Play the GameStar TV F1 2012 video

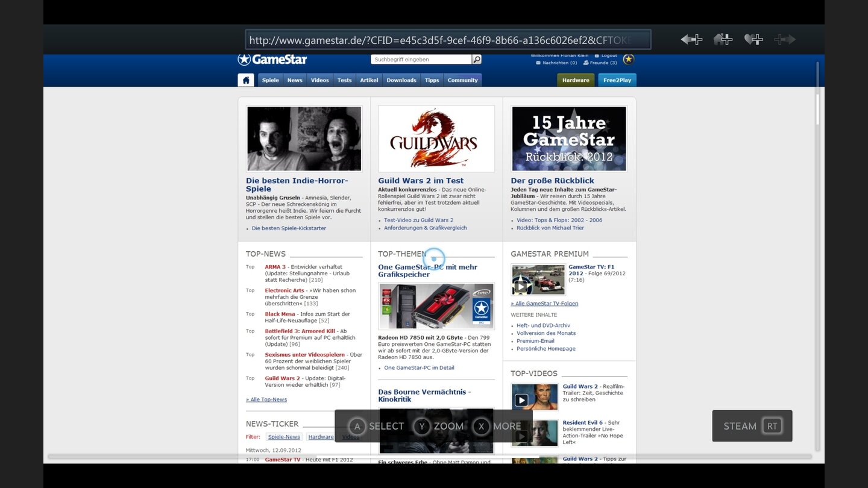[521, 287]
